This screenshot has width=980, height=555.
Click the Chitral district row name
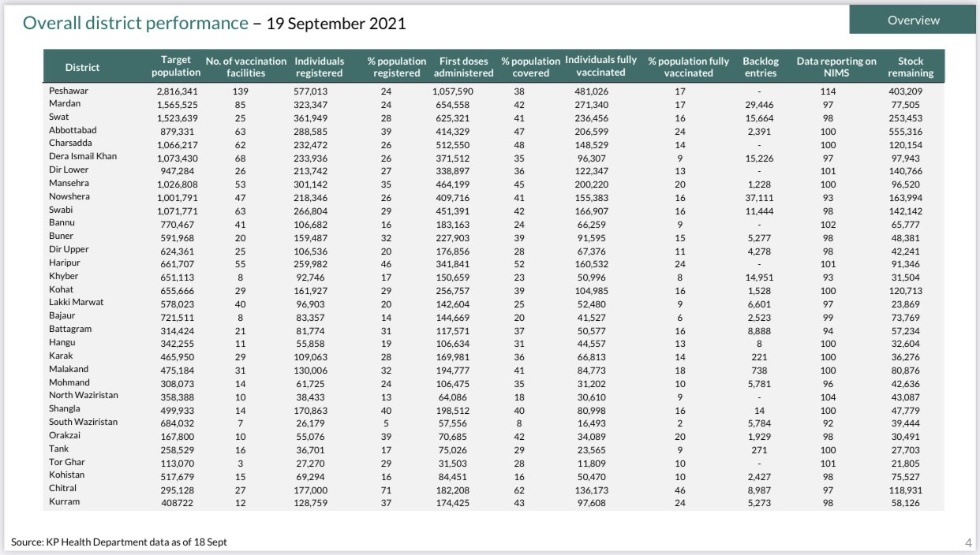[x=64, y=488]
